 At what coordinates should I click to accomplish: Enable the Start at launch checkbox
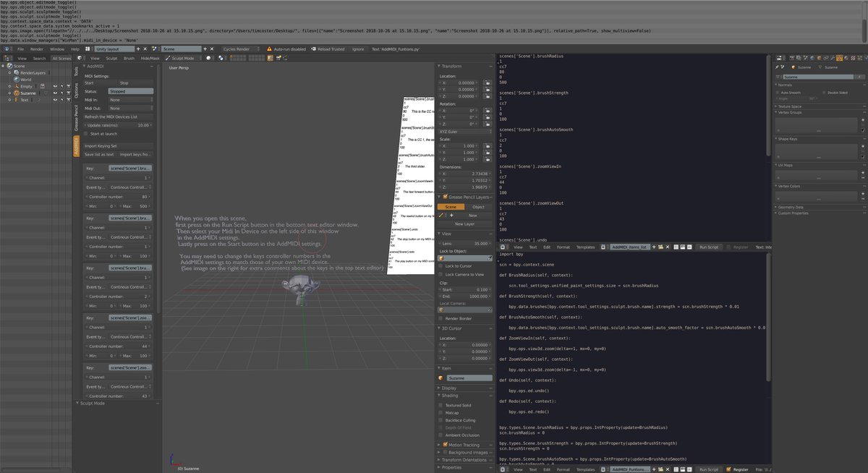point(85,134)
